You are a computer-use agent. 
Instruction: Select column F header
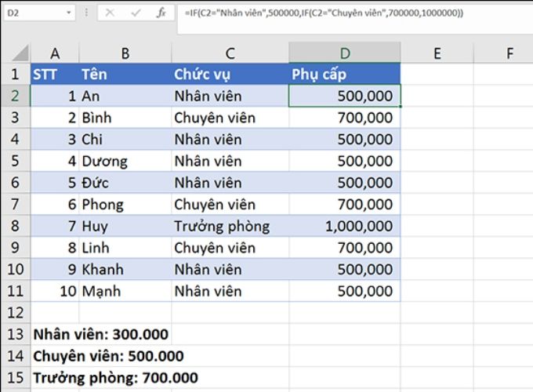coord(509,53)
